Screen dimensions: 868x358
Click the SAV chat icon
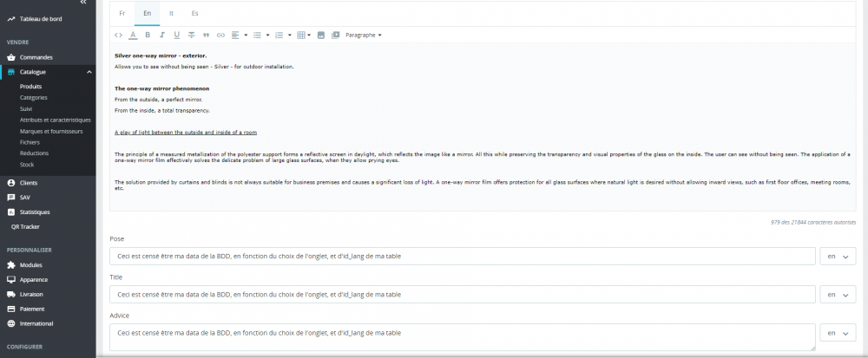tap(11, 198)
